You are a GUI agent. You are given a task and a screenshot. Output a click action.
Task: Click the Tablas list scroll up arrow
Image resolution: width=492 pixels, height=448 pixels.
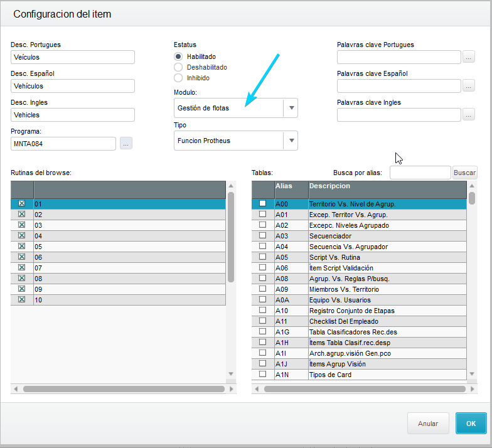coord(472,186)
